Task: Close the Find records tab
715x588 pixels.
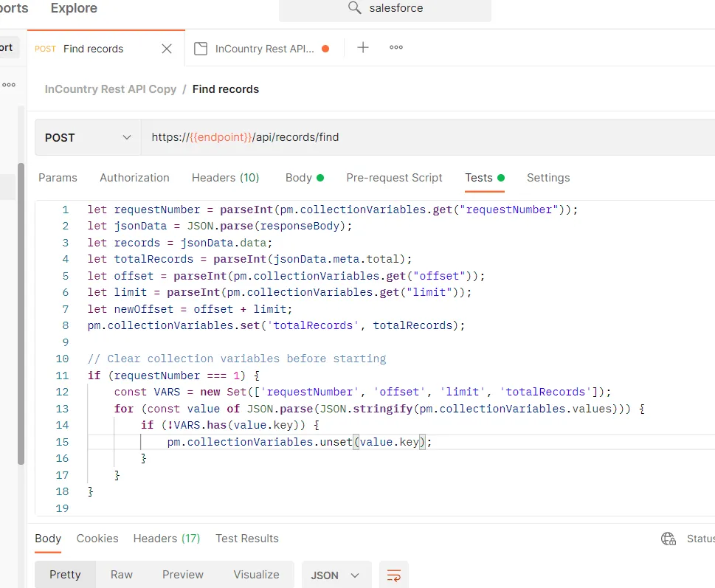Action: (x=167, y=49)
